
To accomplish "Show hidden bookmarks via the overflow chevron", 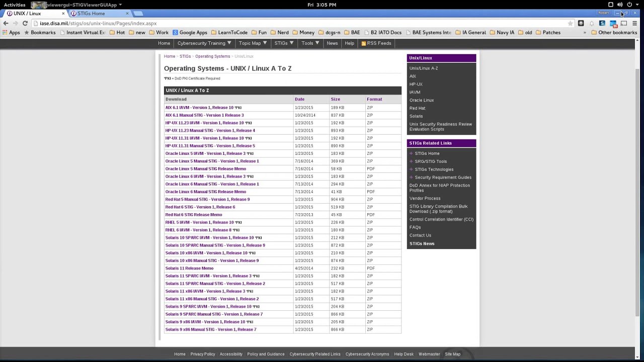I will (x=585, y=33).
